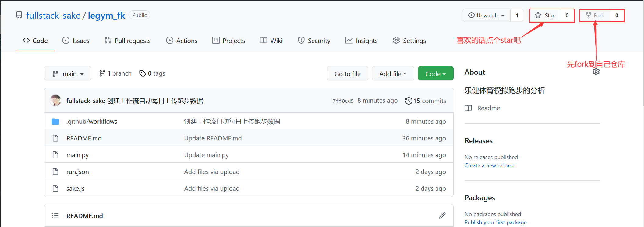Screen dimensions: 644x227
Task: Open the commit message in run.json row
Action: coord(212,172)
